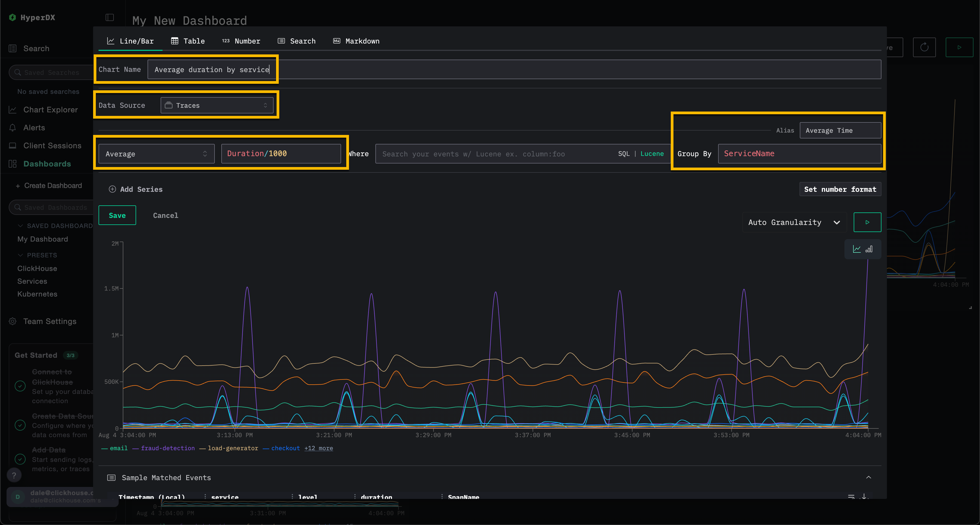Screen dimensions: 980x525
Task: Switch to the Table chart tab
Action: coord(188,41)
